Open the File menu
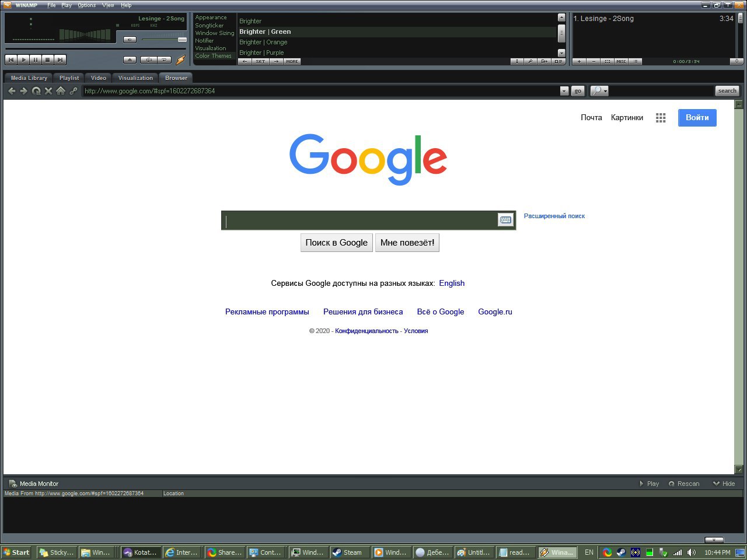The width and height of the screenshot is (747, 560). 51,5
